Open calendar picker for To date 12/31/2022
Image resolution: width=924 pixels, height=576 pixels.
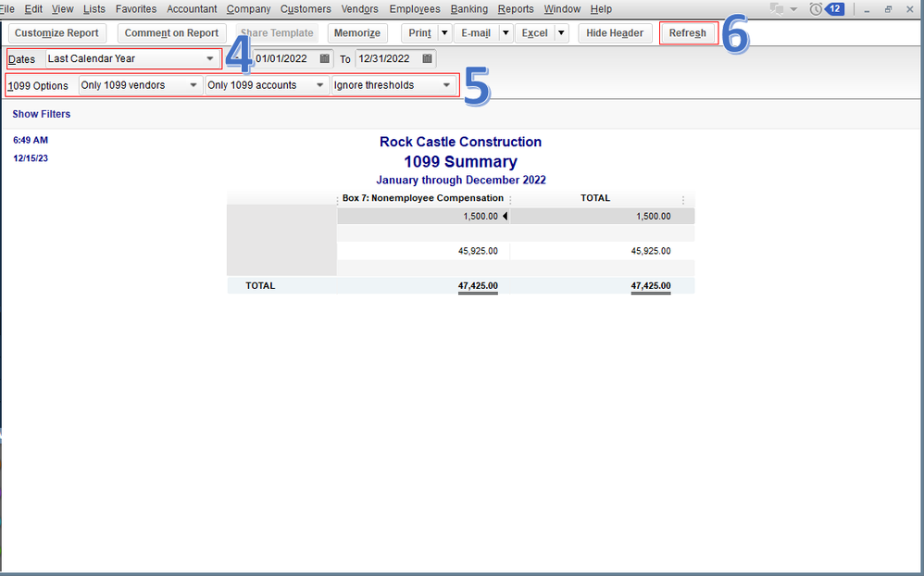(x=427, y=58)
